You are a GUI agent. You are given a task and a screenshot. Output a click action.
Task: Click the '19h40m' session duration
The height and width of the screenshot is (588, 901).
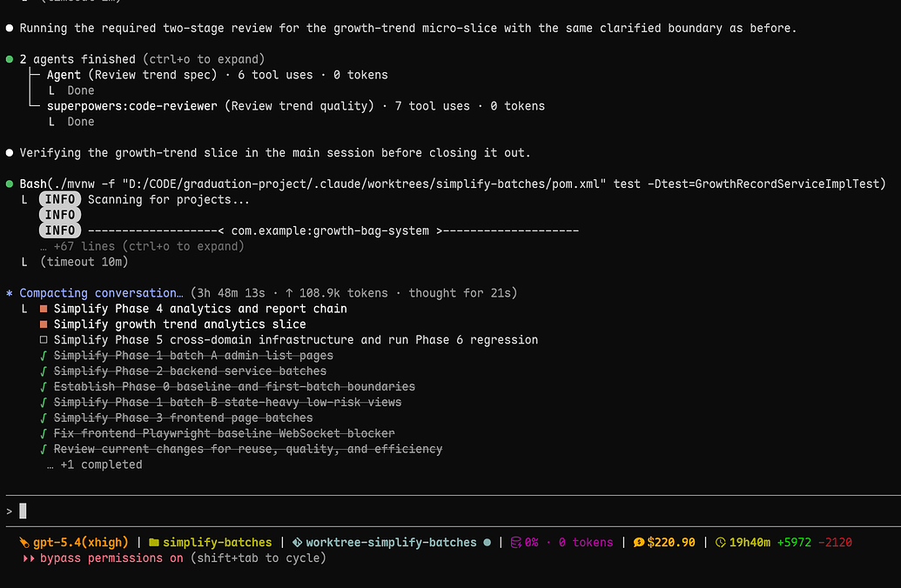(750, 543)
